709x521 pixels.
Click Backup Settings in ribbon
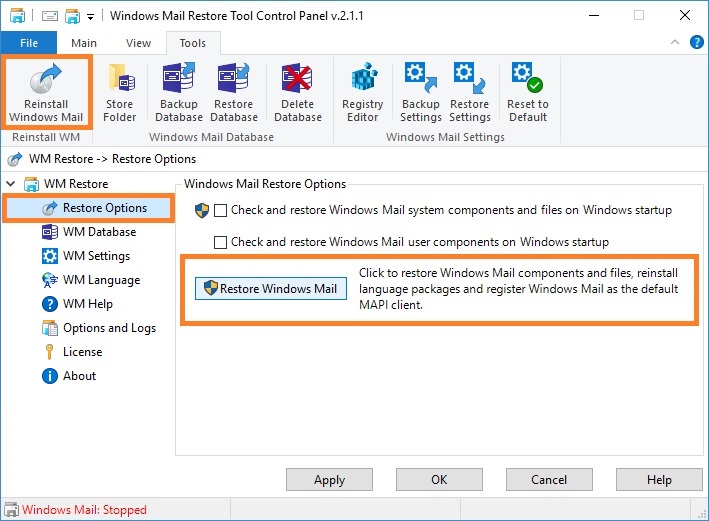click(x=421, y=92)
